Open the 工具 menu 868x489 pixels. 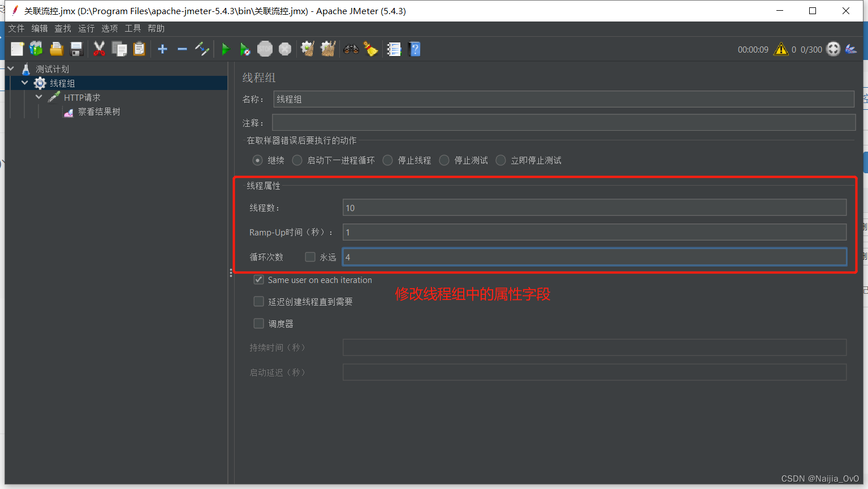coord(133,28)
